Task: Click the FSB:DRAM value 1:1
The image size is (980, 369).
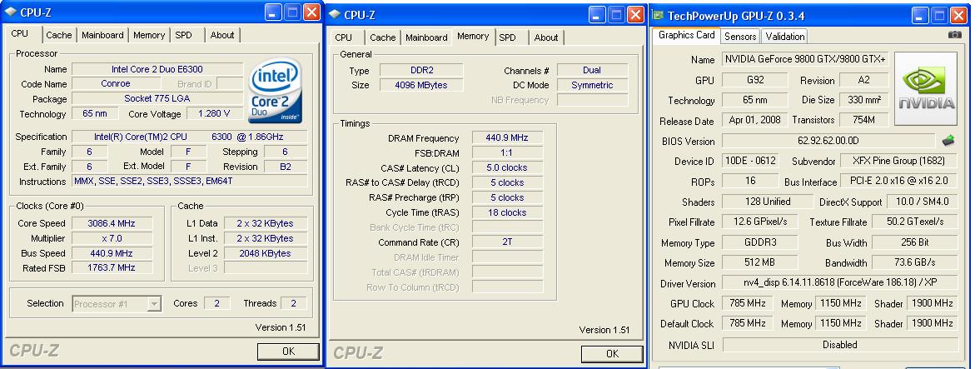Action: [507, 152]
